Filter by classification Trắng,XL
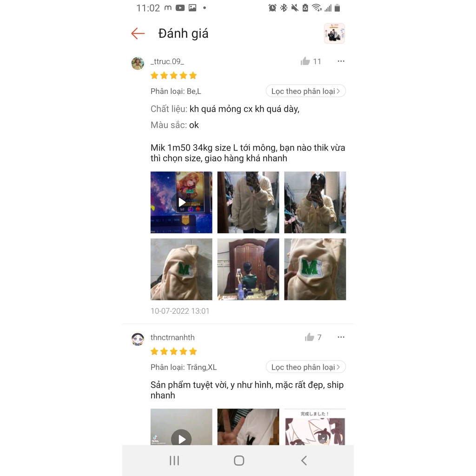 point(306,367)
